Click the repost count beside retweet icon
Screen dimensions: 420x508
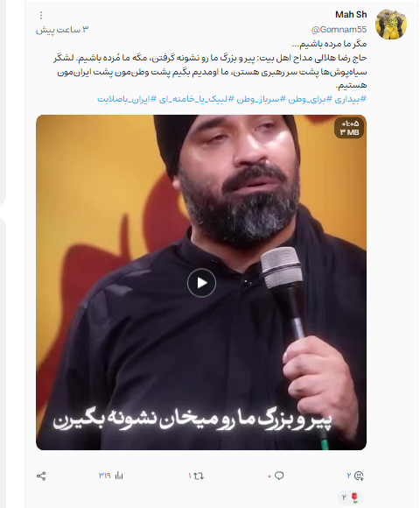pyautogui.click(x=190, y=476)
